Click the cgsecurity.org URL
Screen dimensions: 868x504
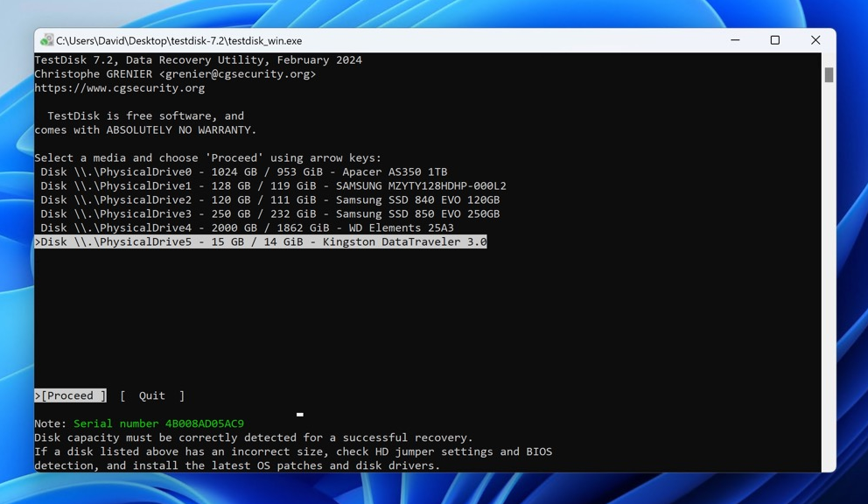[120, 88]
